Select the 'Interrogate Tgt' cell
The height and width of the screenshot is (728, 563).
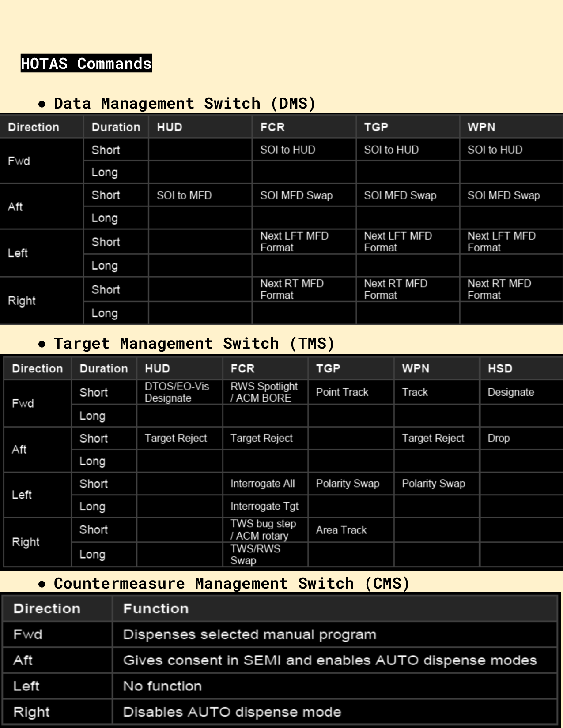point(264,506)
